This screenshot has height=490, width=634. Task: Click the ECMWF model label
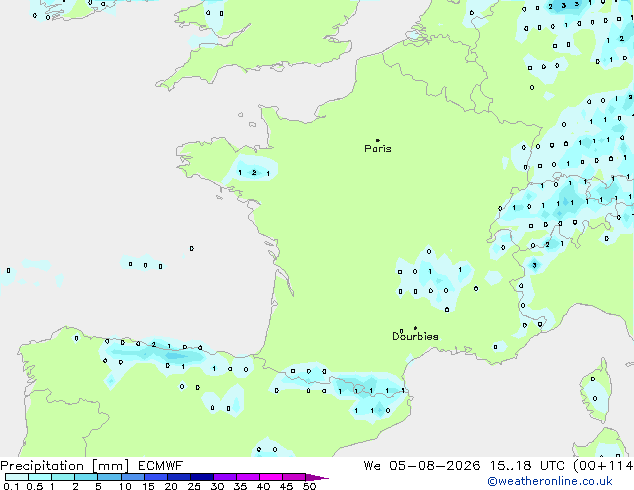point(161,466)
